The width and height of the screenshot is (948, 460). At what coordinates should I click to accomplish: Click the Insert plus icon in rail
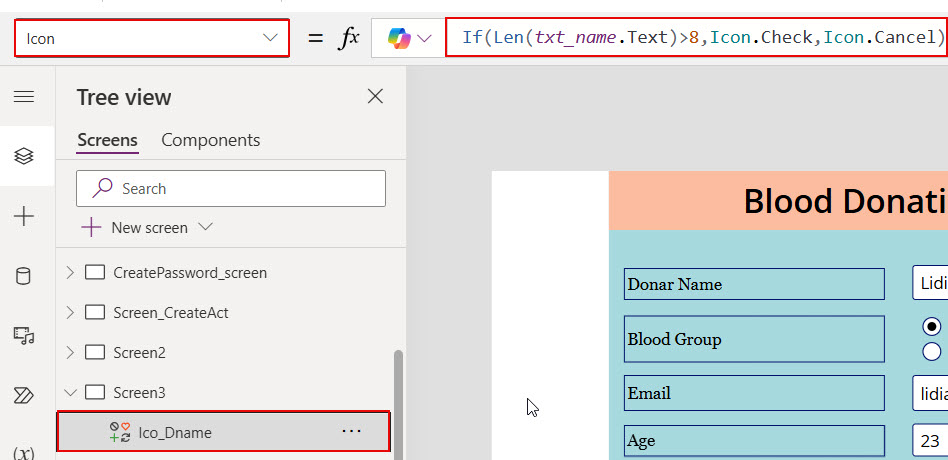tap(24, 216)
